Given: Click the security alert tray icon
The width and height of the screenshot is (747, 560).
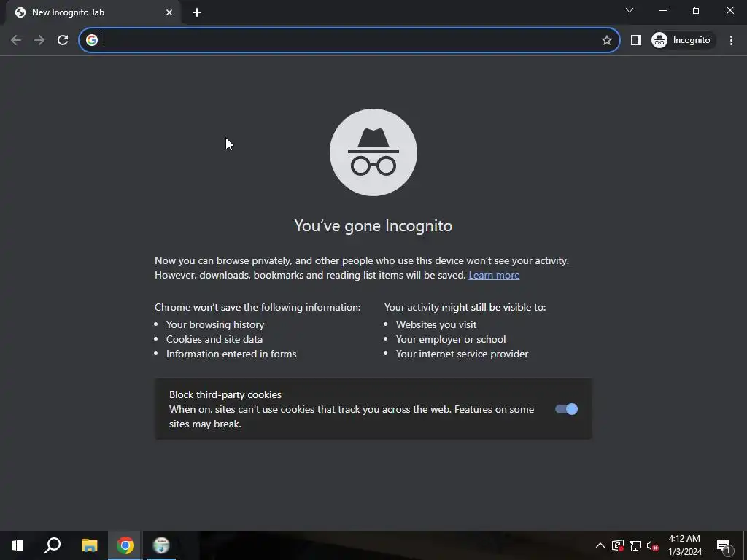Looking at the screenshot, I should pyautogui.click(x=618, y=545).
